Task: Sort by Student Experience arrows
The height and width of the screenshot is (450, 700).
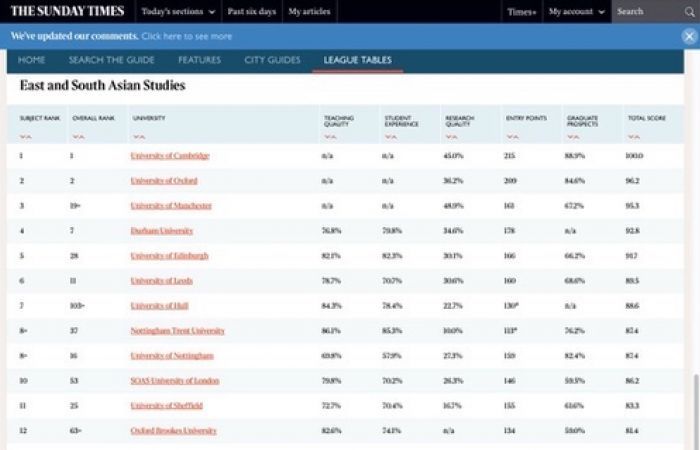Action: pos(391,136)
